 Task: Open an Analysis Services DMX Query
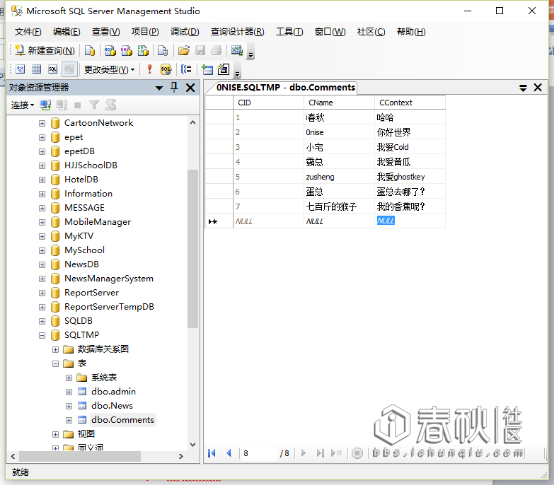point(126,51)
